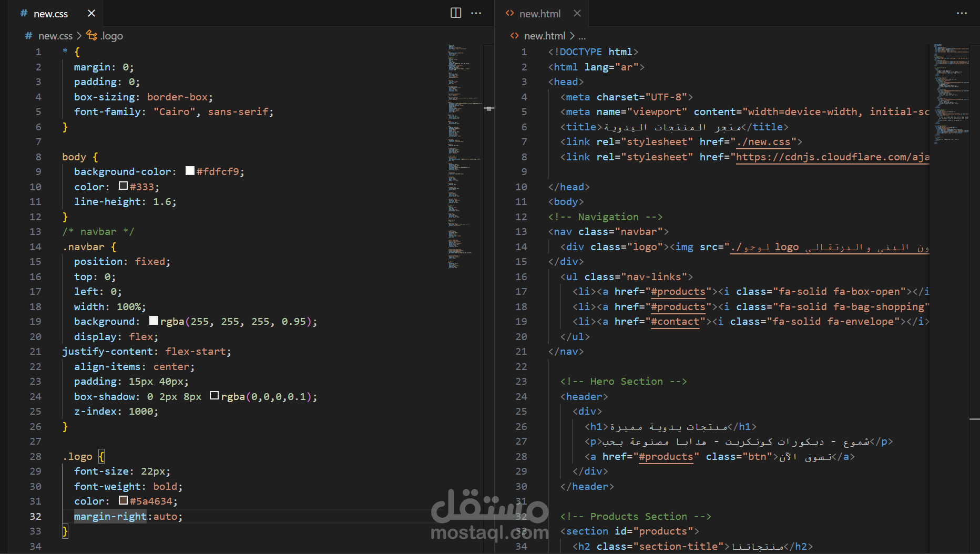This screenshot has width=980, height=554.
Task: Click the <!-- Hero Section --> comment
Action: (624, 382)
